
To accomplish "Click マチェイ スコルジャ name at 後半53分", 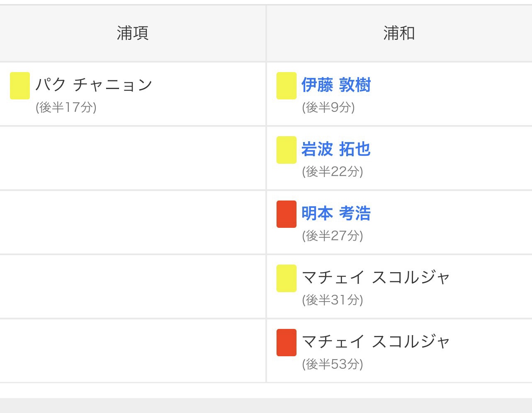I will 376,341.
